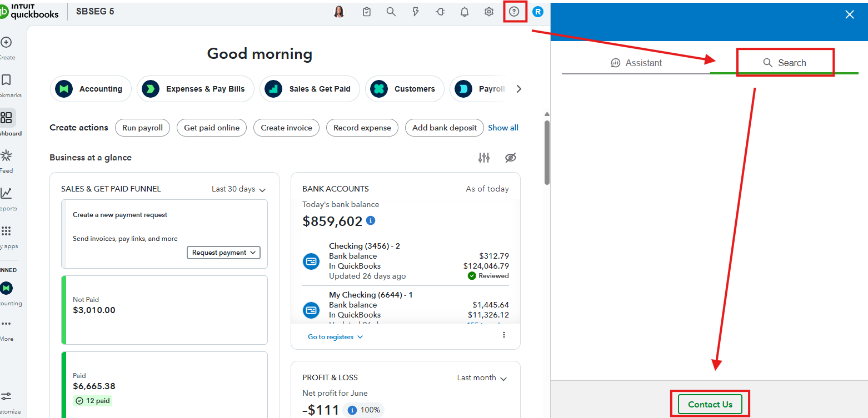This screenshot has width=868, height=418.
Task: Open Expenses & Pay Bills pill
Action: click(x=195, y=89)
